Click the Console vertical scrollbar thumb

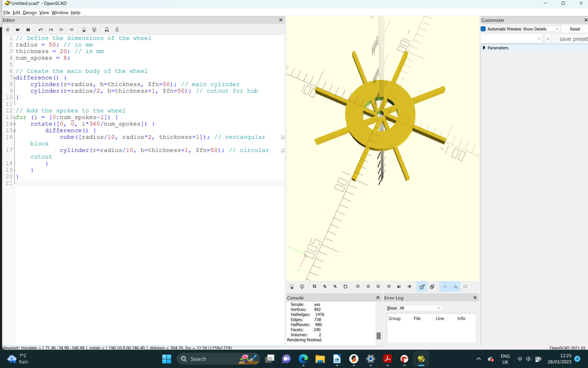point(378,336)
